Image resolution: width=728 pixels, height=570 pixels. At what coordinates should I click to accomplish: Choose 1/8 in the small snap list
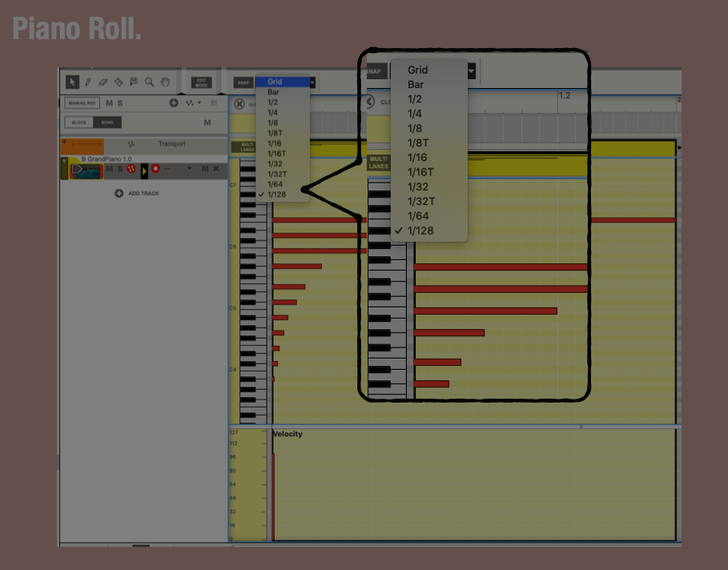[x=283, y=122]
